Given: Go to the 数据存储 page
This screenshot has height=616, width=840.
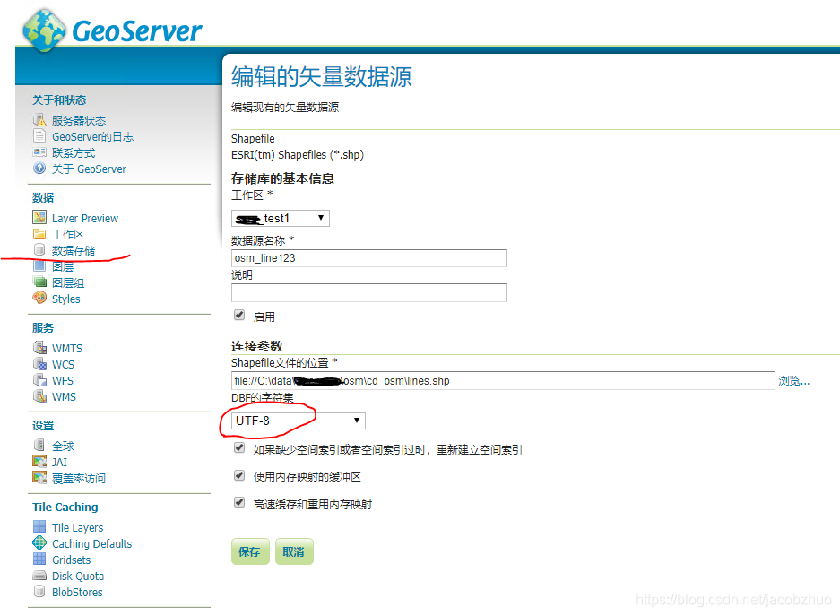Looking at the screenshot, I should pos(74,251).
